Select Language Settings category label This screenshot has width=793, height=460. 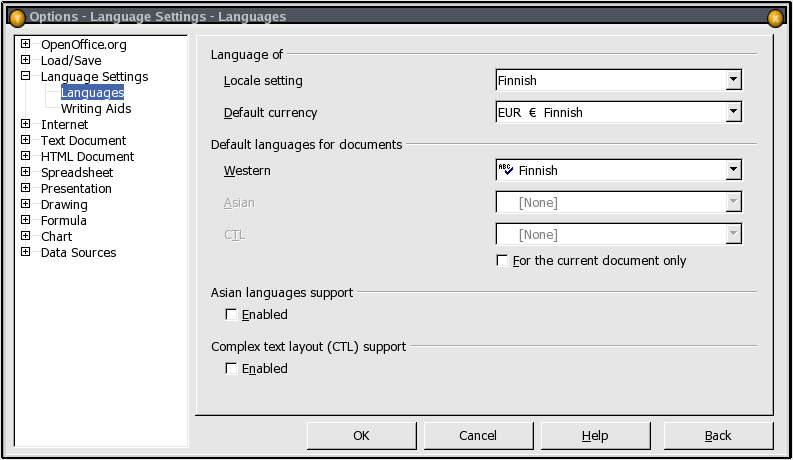(95, 77)
